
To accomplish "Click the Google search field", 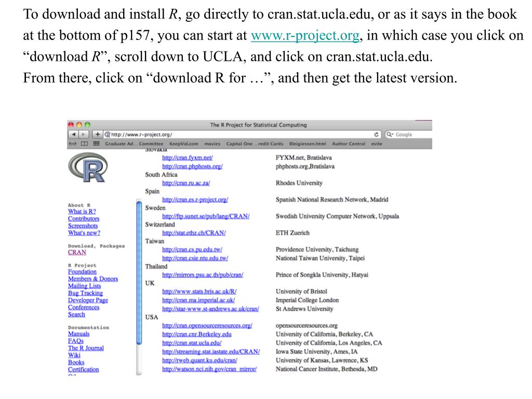I will pyautogui.click(x=408, y=135).
